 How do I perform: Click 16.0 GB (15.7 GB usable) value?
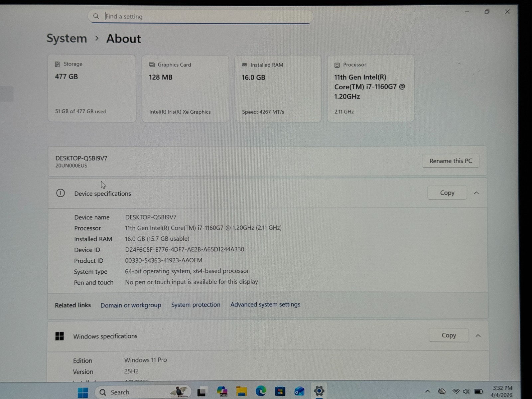[157, 239]
